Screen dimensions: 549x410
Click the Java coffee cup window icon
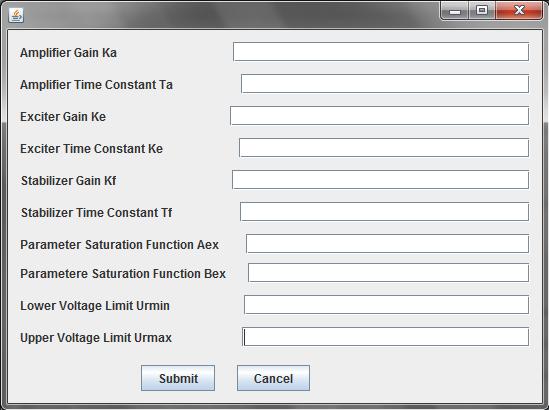coord(16,15)
